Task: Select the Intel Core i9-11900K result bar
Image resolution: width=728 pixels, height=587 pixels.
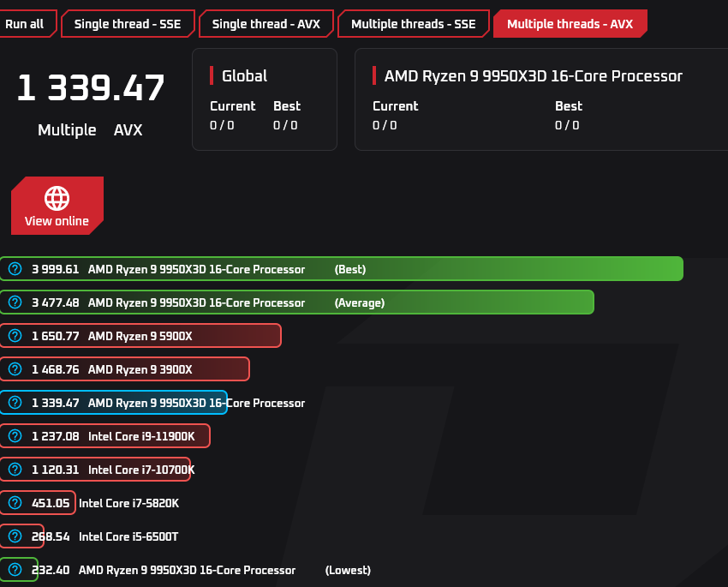Action: [x=105, y=436]
